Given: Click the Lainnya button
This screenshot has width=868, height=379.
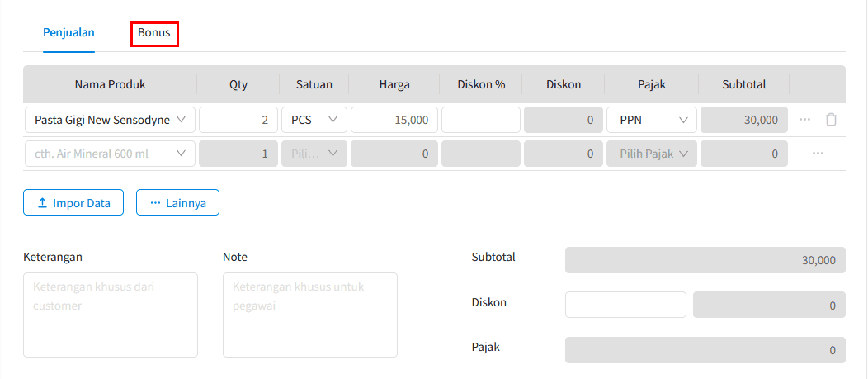Looking at the screenshot, I should click(x=177, y=203).
